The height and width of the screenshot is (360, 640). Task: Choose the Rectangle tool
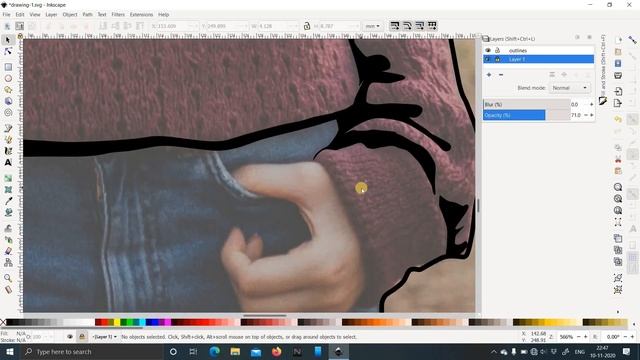point(8,67)
